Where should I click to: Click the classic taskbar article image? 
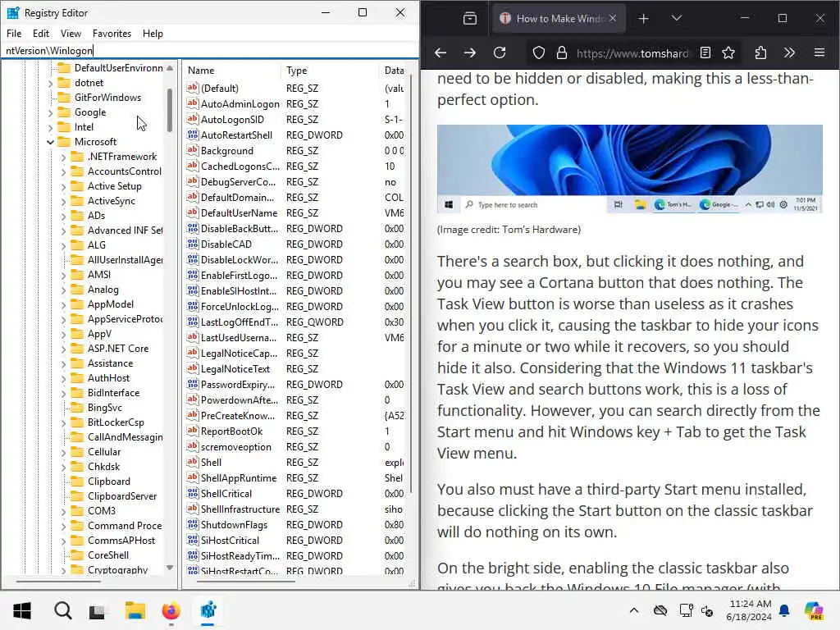(629, 169)
